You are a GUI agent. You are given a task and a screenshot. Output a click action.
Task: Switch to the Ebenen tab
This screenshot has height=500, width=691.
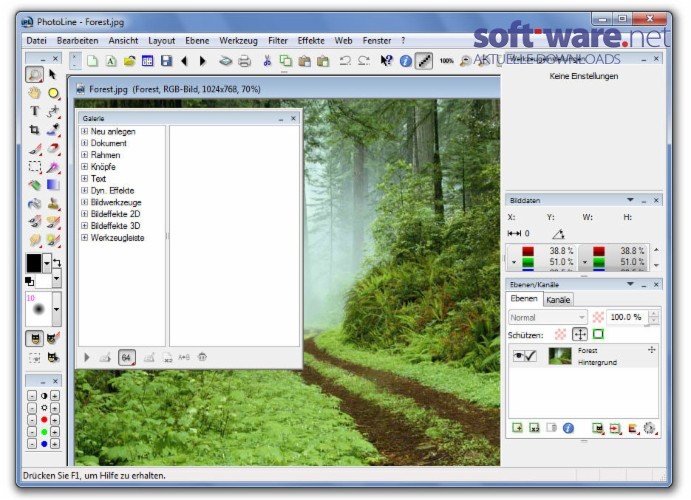[x=524, y=299]
